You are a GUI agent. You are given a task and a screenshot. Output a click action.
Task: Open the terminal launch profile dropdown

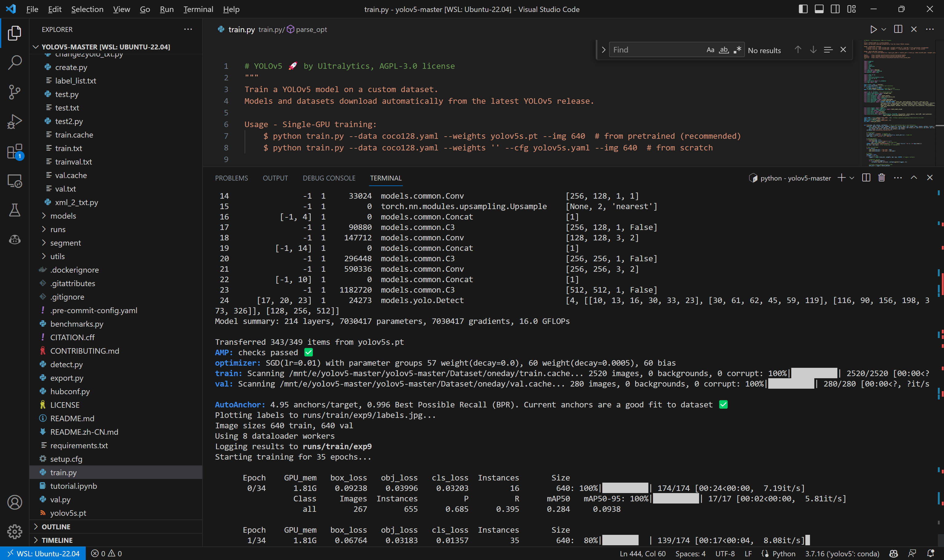pyautogui.click(x=852, y=178)
